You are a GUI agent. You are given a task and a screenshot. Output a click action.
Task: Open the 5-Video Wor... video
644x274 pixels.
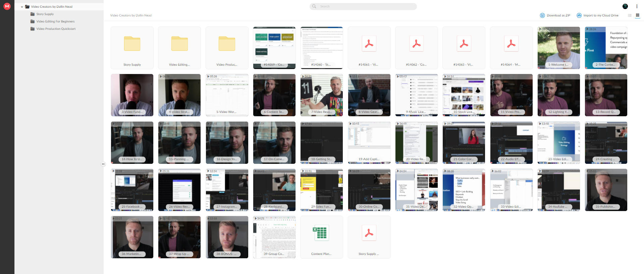(x=227, y=95)
